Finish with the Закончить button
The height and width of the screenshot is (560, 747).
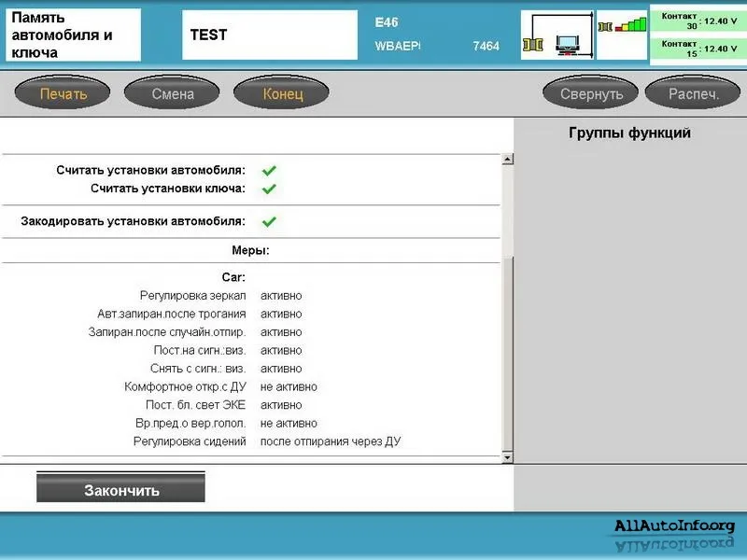pos(120,490)
